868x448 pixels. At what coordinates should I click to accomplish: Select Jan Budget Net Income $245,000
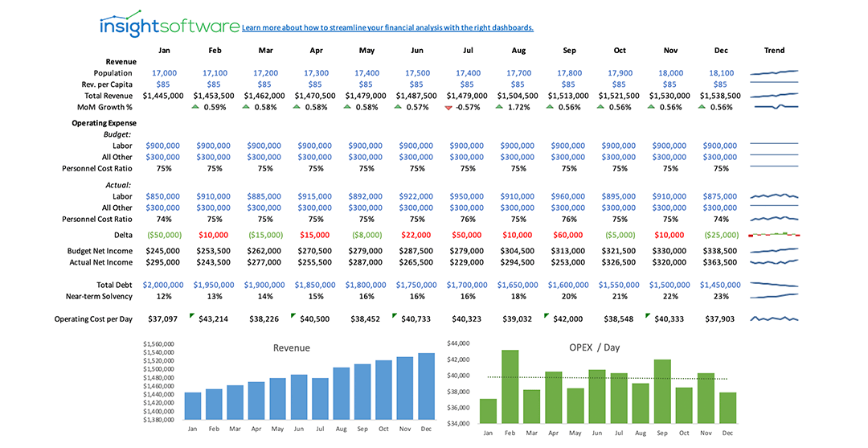coord(164,251)
